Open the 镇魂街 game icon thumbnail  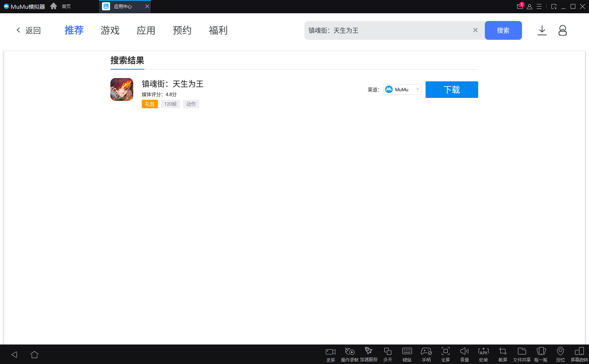coord(122,89)
